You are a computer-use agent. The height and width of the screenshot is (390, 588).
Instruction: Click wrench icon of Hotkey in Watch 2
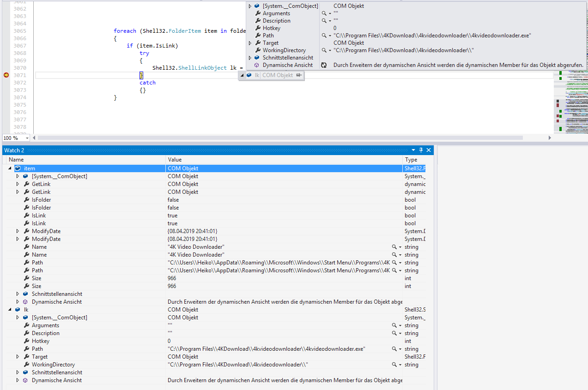[27, 341]
